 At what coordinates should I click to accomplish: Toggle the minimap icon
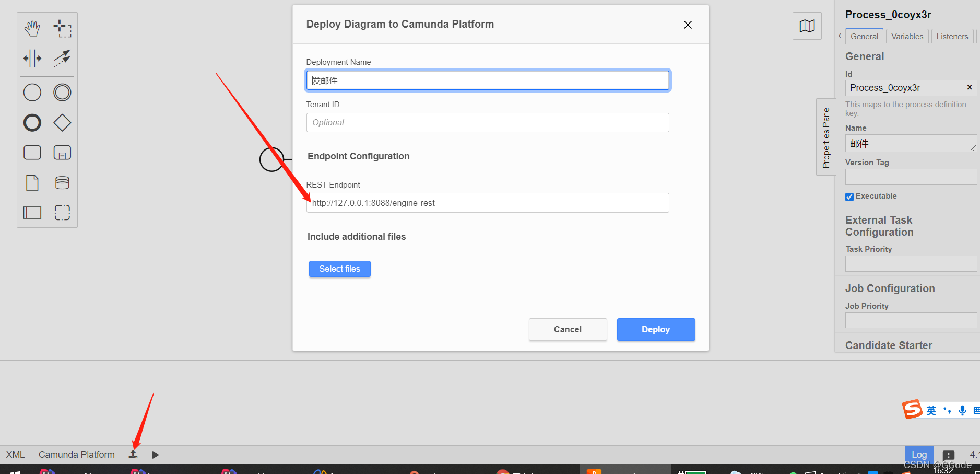(807, 26)
